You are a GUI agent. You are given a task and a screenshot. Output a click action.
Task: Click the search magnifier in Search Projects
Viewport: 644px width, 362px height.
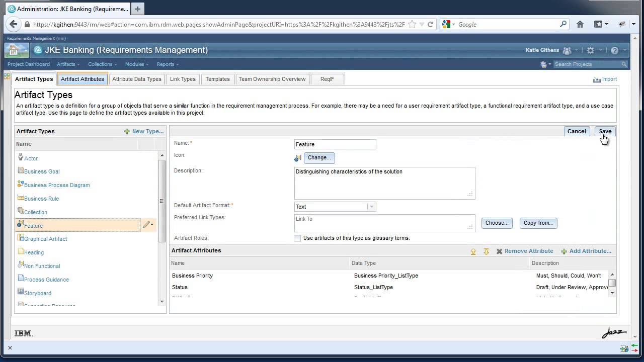point(624,64)
